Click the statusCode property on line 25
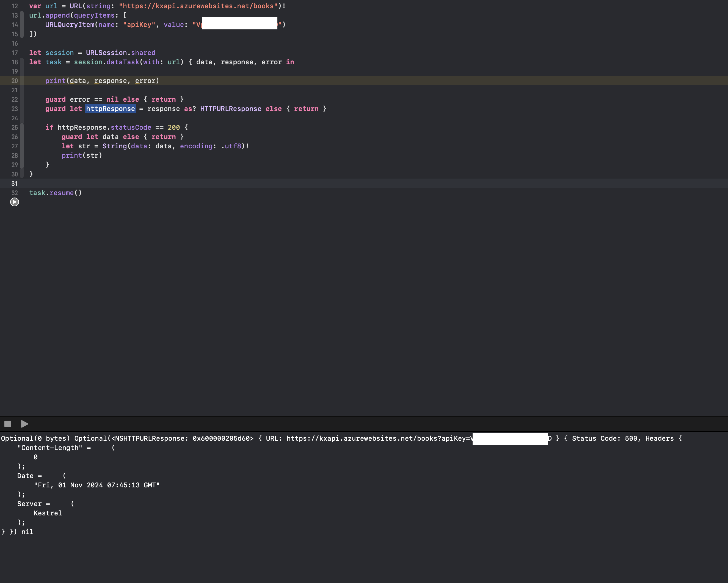The width and height of the screenshot is (728, 583). (x=131, y=127)
